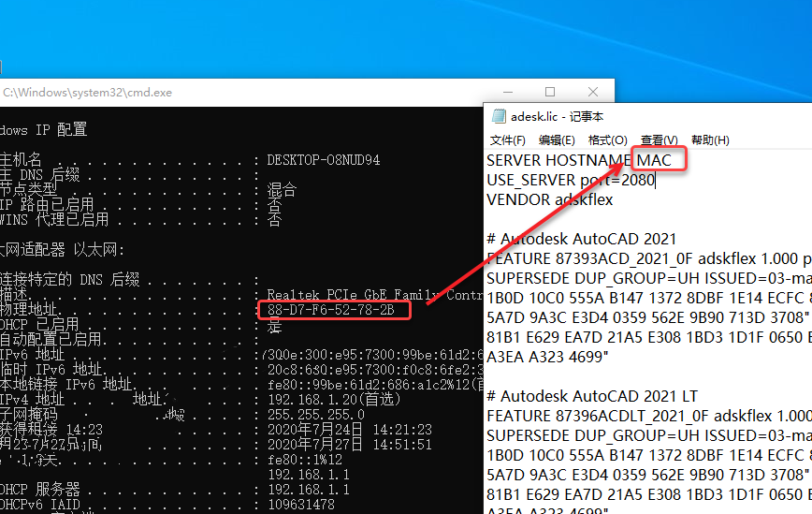Click the DHCPv6 IAID value 109631478
The image size is (812, 514).
[301, 505]
